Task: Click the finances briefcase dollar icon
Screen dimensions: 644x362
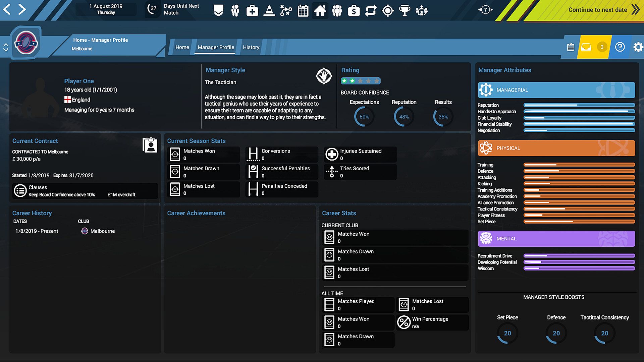Action: pos(354,11)
